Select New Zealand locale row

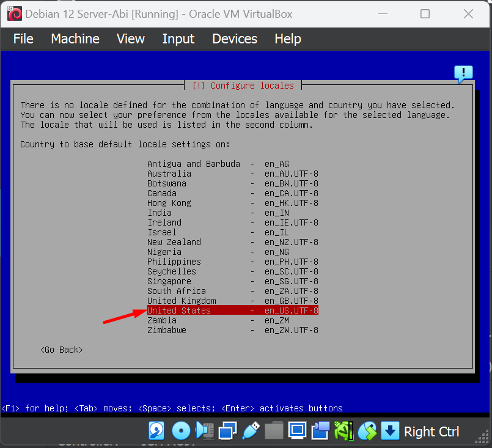233,242
